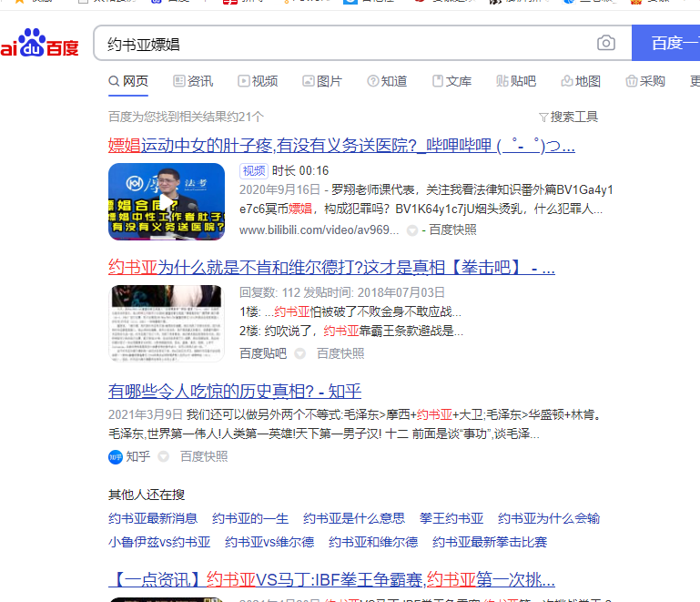Click the 2楼 reply snippet in 贴吧 result
700x602 pixels.
(x=351, y=331)
